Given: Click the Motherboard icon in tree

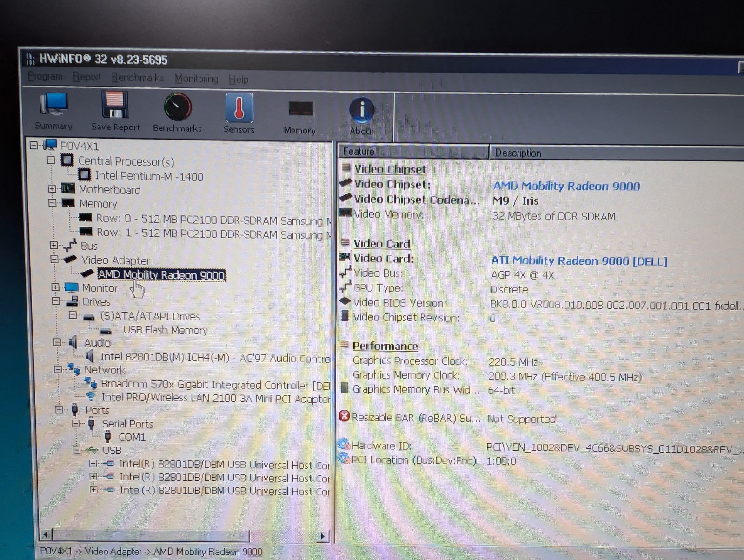Looking at the screenshot, I should tap(68, 189).
